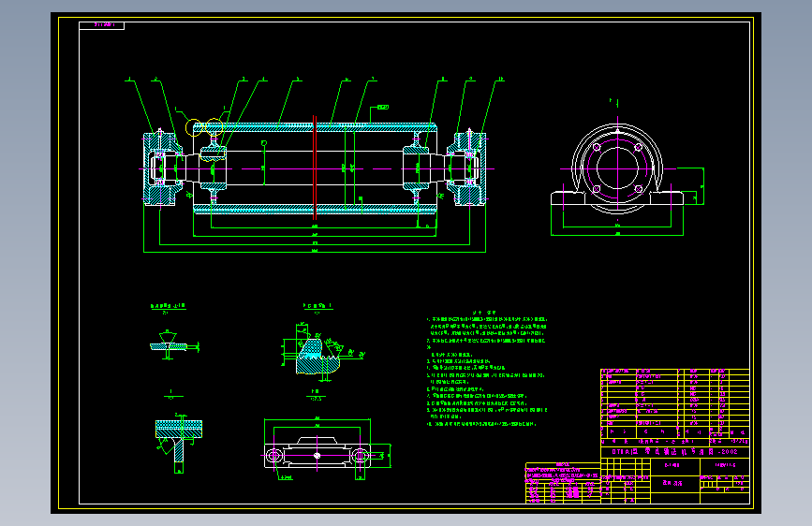Select the green technical requirements text block
Image resolution: width=812 pixels, height=526 pixels.
(486, 369)
